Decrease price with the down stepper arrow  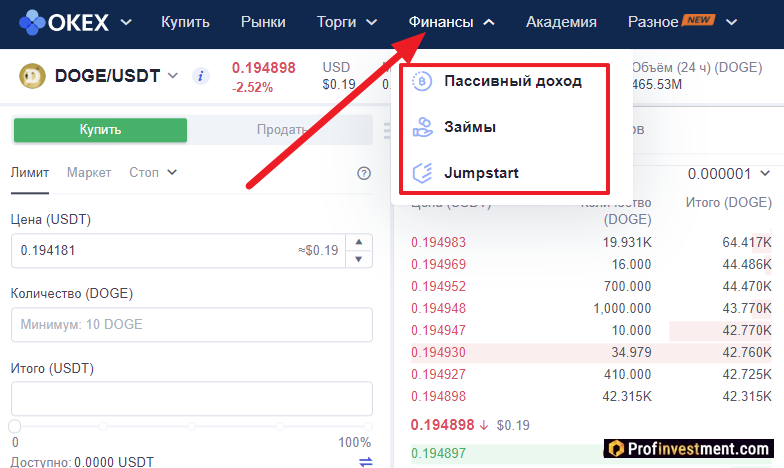(x=358, y=259)
